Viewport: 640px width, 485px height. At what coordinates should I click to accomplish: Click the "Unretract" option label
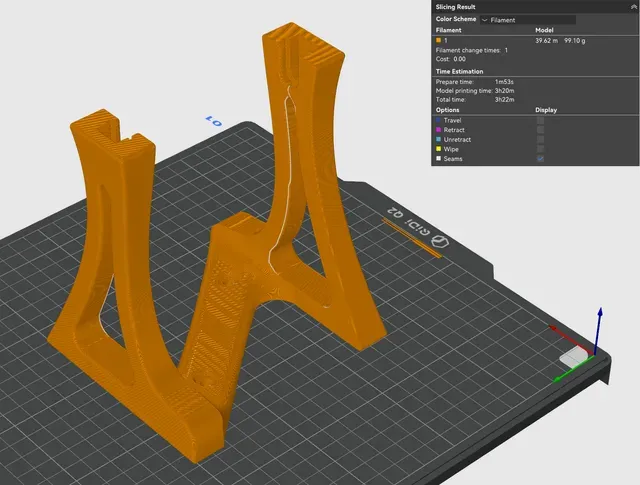(x=457, y=139)
